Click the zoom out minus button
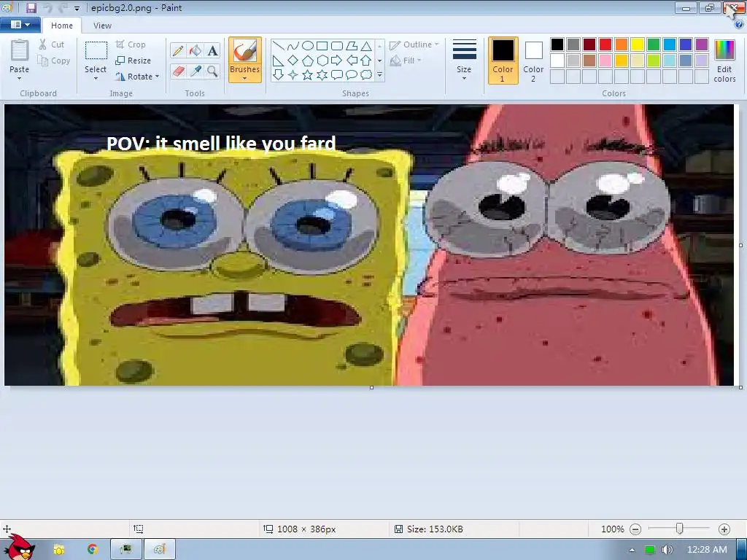The image size is (747, 560). pos(635,529)
